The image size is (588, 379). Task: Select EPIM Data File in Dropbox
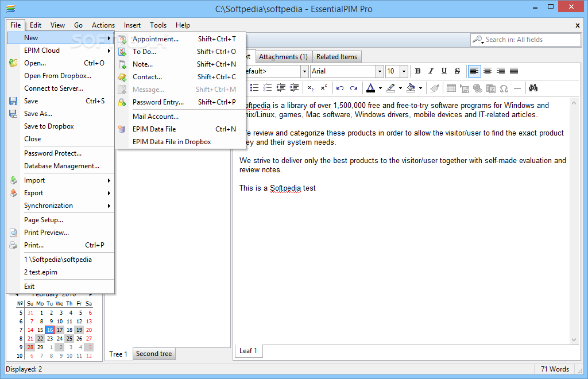point(180,142)
